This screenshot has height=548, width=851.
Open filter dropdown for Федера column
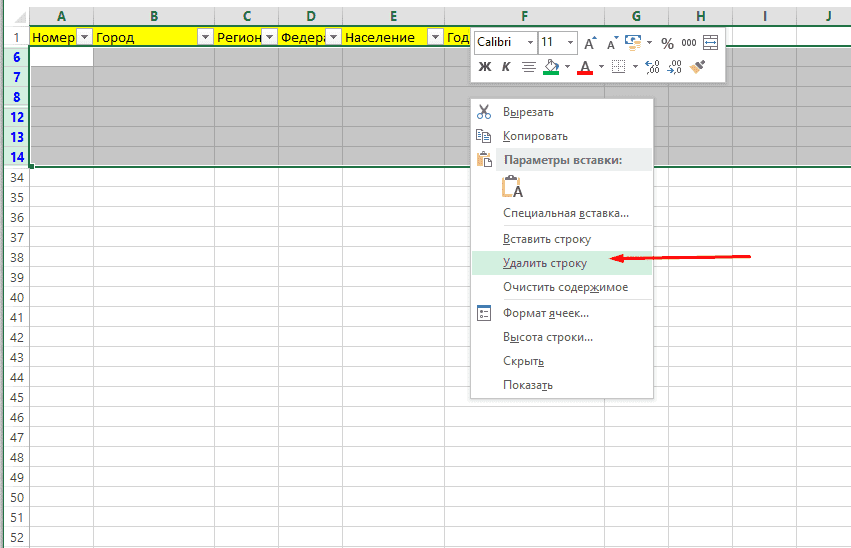point(333,37)
